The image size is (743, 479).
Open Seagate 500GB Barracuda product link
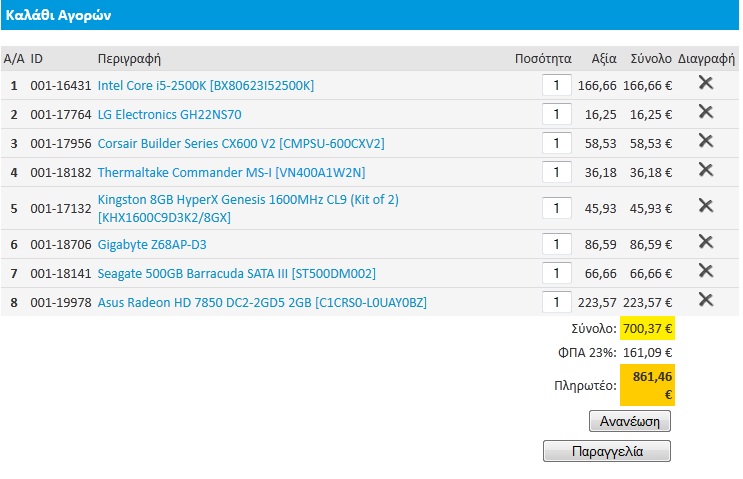click(x=236, y=274)
